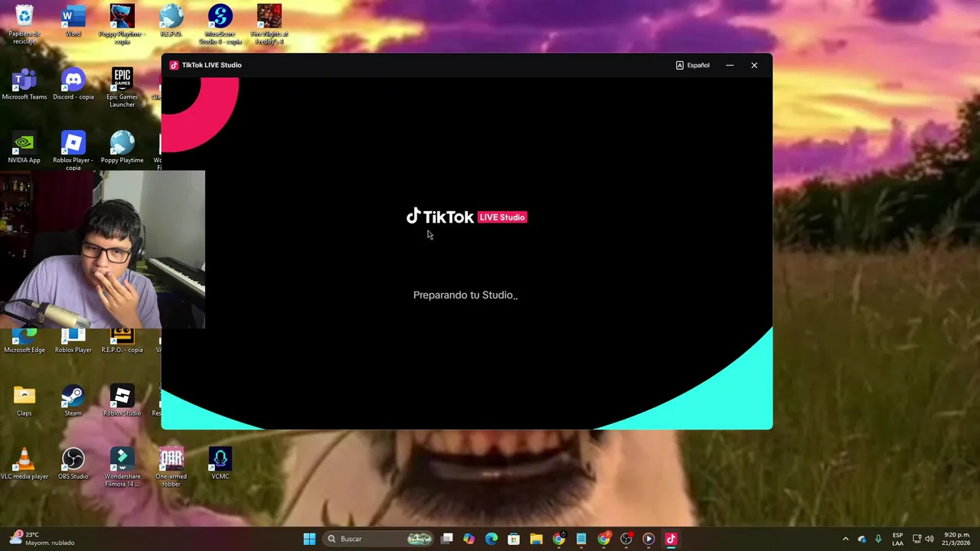
Task: Click the TikTok LIVE Studio taskbar icon
Action: [x=671, y=539]
